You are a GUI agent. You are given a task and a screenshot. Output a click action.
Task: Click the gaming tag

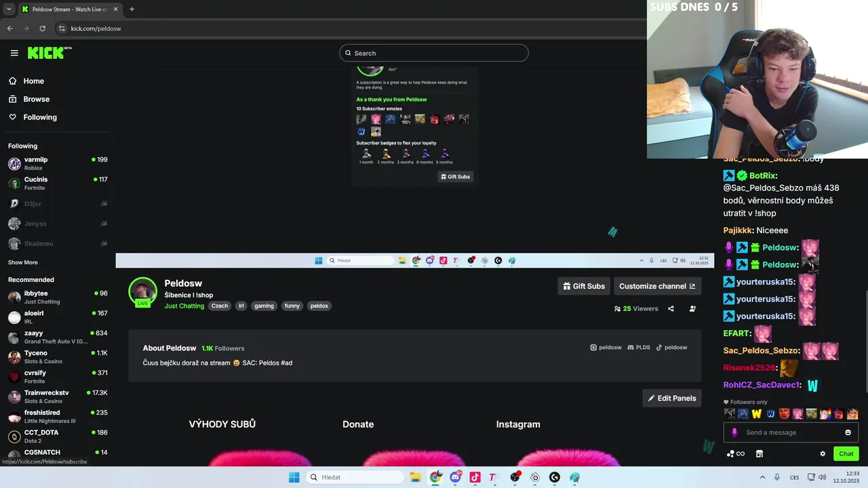coord(264,306)
